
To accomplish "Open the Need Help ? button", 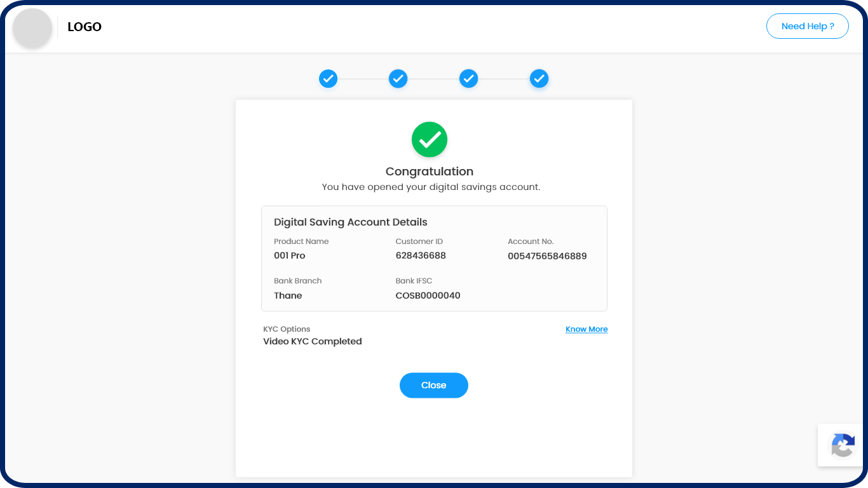I will pyautogui.click(x=808, y=26).
